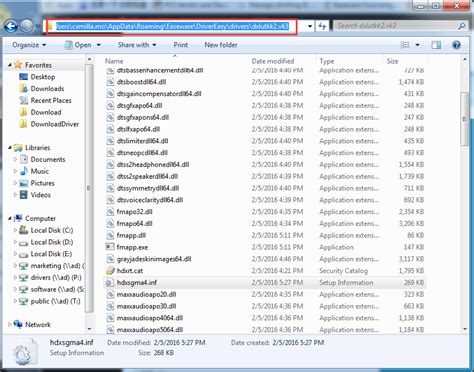Open the view options dropdown arrow
474x372 pixels.
(x=417, y=45)
